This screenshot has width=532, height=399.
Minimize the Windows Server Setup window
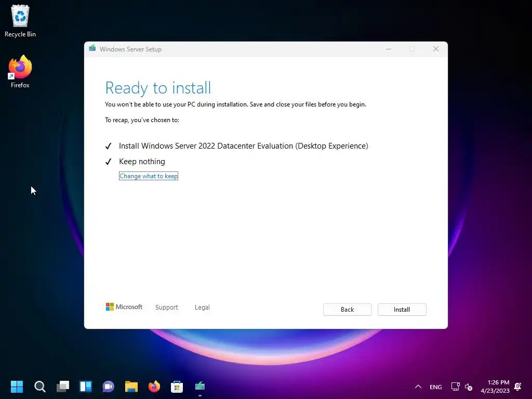tap(389, 49)
